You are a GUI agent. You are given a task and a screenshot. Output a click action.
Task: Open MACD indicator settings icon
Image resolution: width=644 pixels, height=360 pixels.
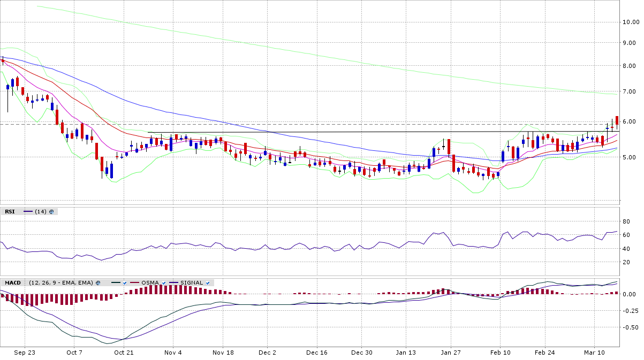99,283
